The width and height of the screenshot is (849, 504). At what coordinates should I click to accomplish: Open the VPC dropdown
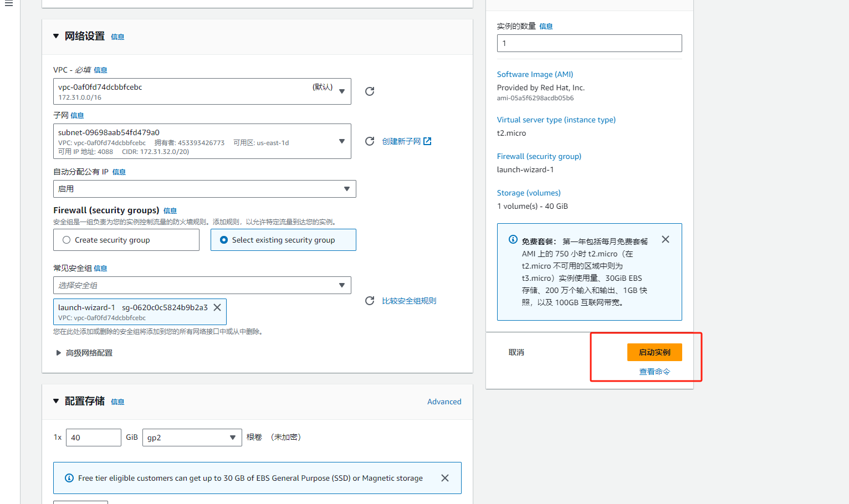(202, 91)
